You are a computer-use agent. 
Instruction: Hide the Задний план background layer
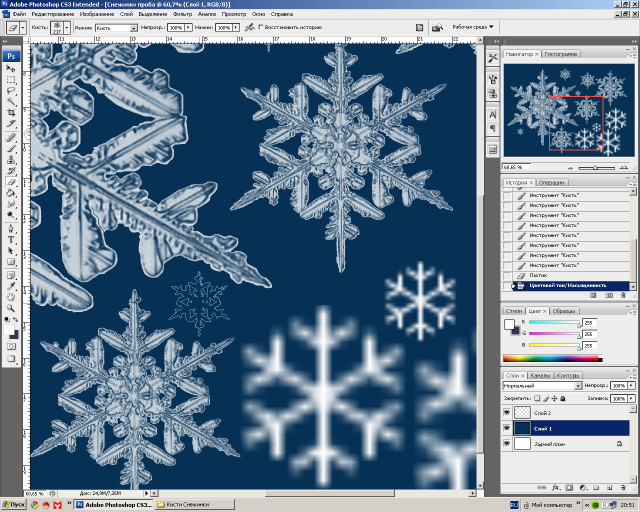pos(507,443)
